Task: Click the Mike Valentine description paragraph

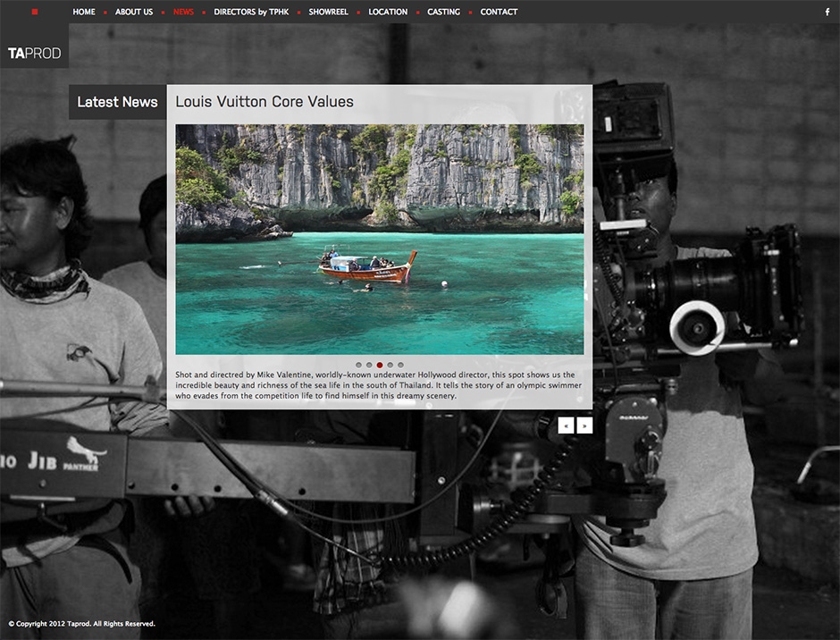Action: tap(378, 385)
